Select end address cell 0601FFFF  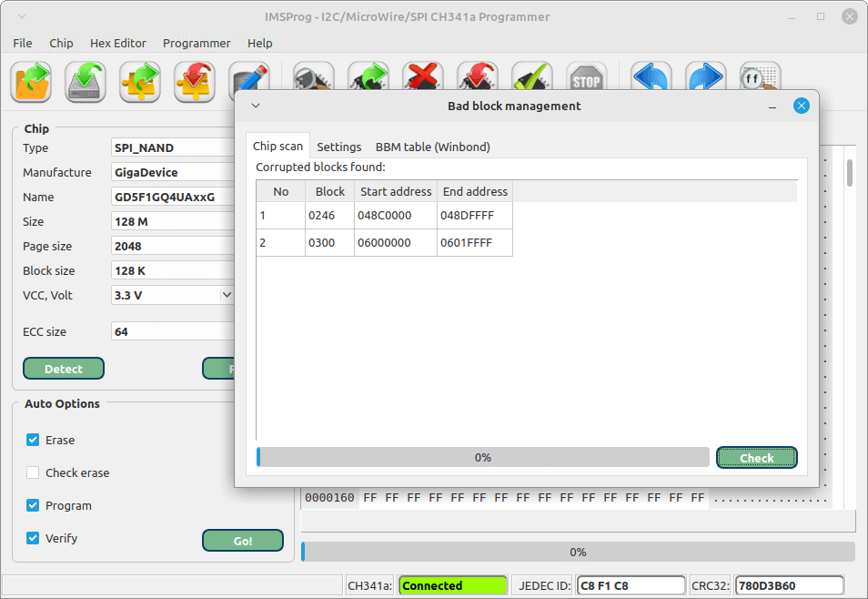475,243
